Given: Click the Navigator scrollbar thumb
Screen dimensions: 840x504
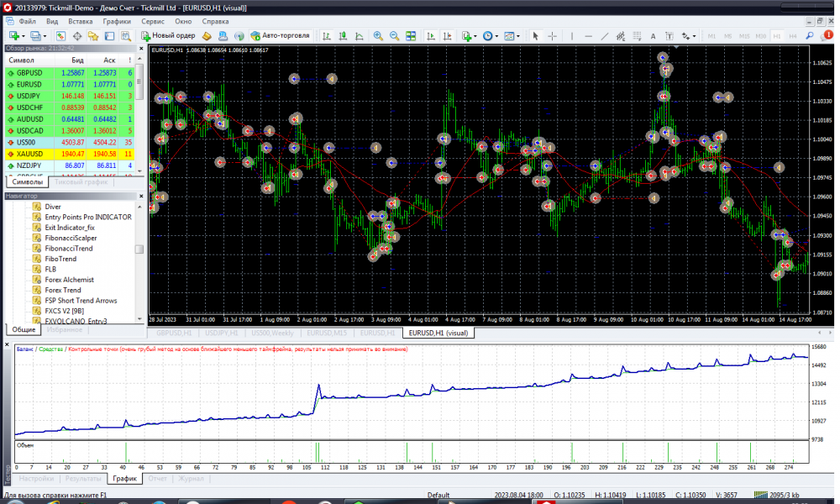Looking at the screenshot, I should 139,249.
